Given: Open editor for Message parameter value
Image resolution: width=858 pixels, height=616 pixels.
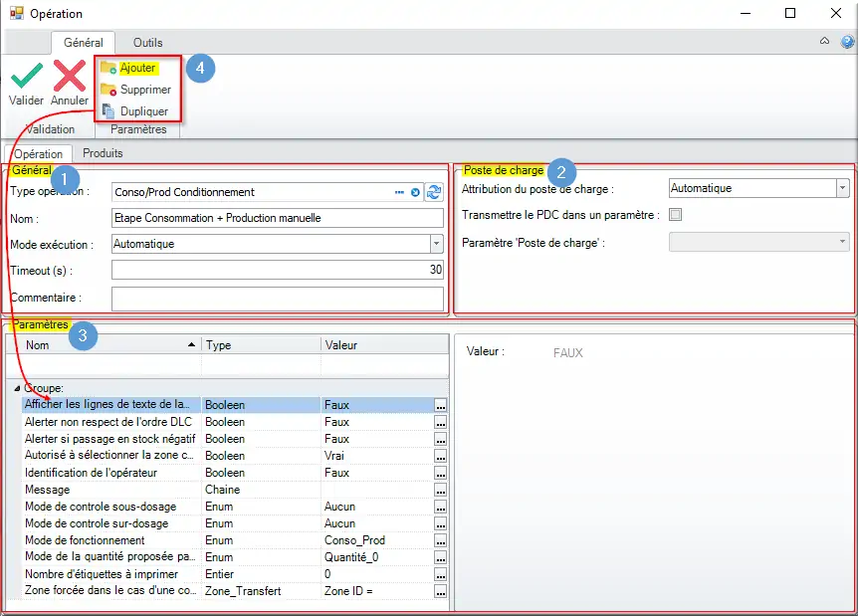Looking at the screenshot, I should pyautogui.click(x=441, y=491).
